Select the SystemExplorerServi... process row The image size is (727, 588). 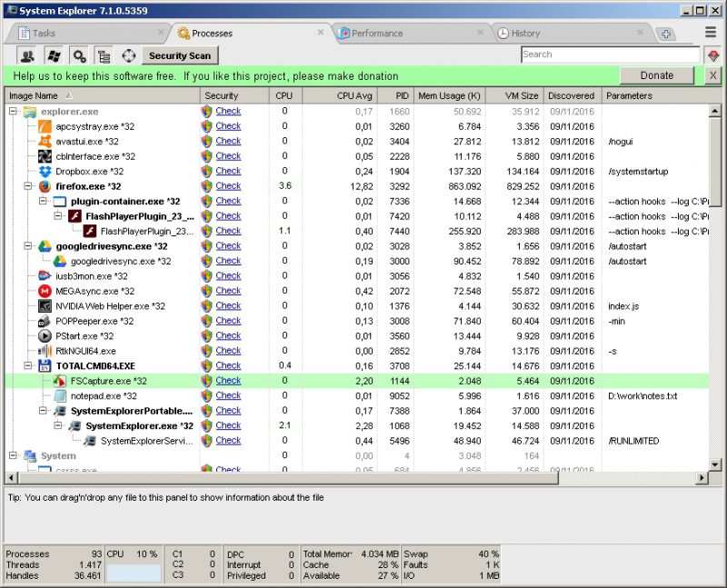tap(356, 441)
